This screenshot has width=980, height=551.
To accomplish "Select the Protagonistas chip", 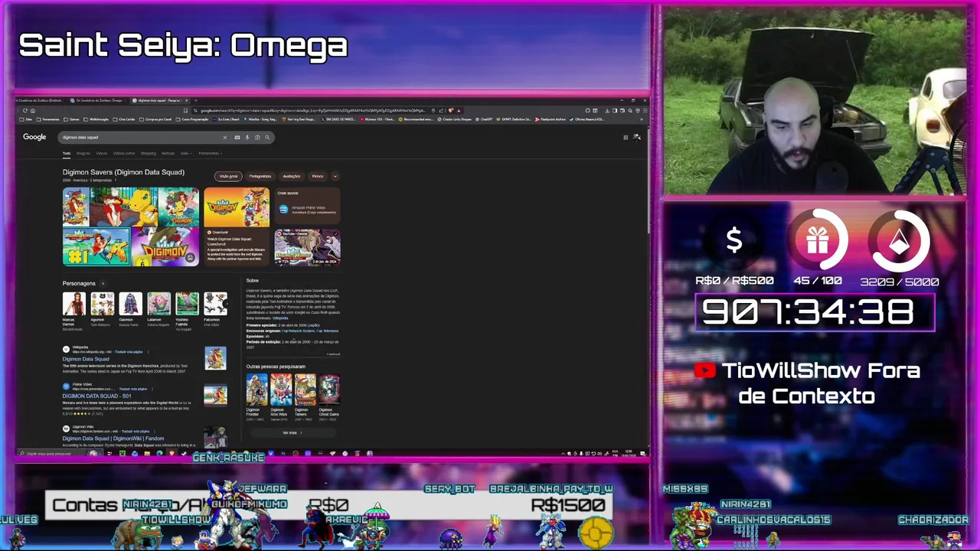I will 260,176.
